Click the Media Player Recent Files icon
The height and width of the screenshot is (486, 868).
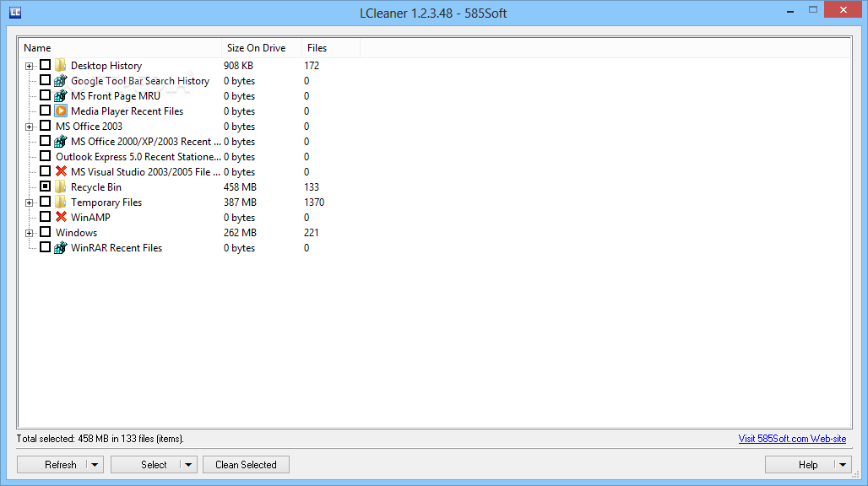[x=60, y=111]
